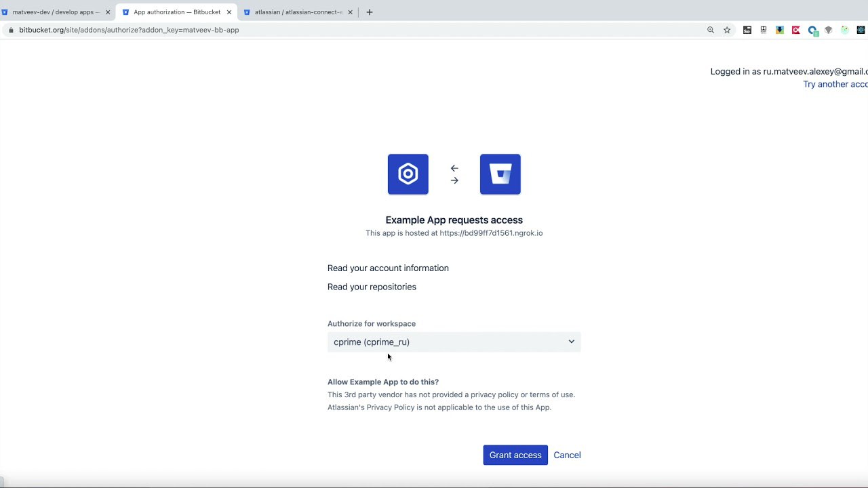Click the download arrow extension icon
This screenshot has height=488, width=868.
[780, 30]
